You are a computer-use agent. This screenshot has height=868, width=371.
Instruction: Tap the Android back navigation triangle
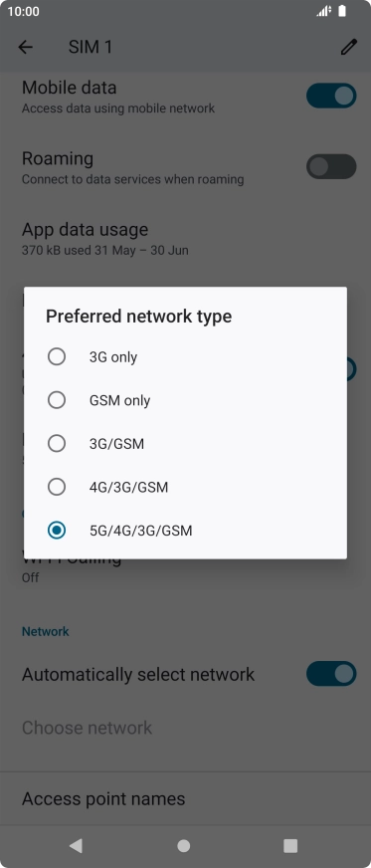click(x=76, y=845)
